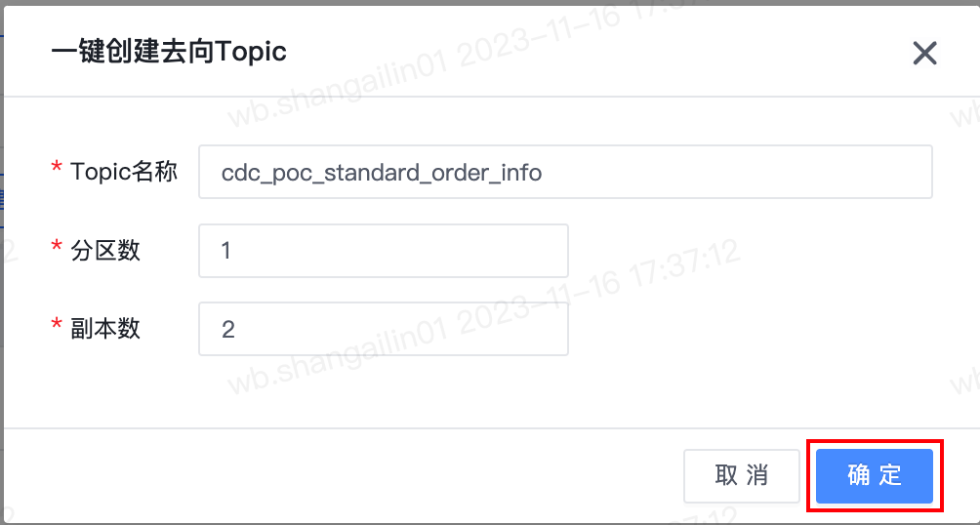This screenshot has width=980, height=525.
Task: Click the value 2 in replica count
Action: pos(227,329)
